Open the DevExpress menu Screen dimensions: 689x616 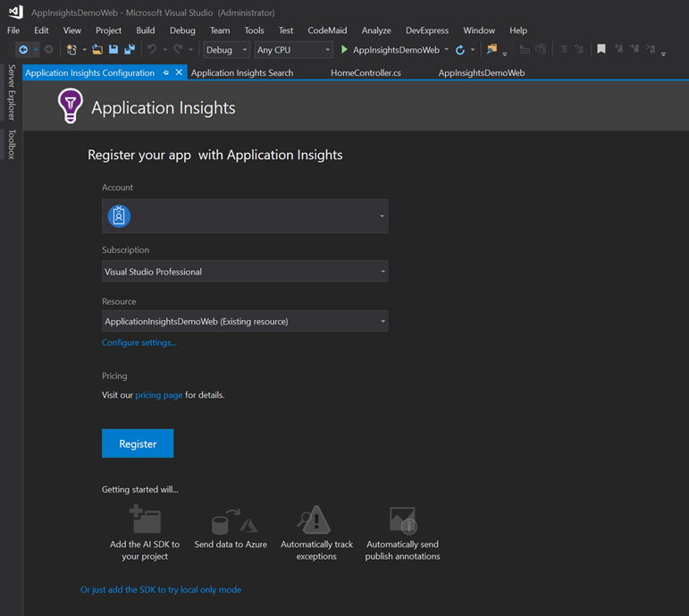[x=427, y=30]
